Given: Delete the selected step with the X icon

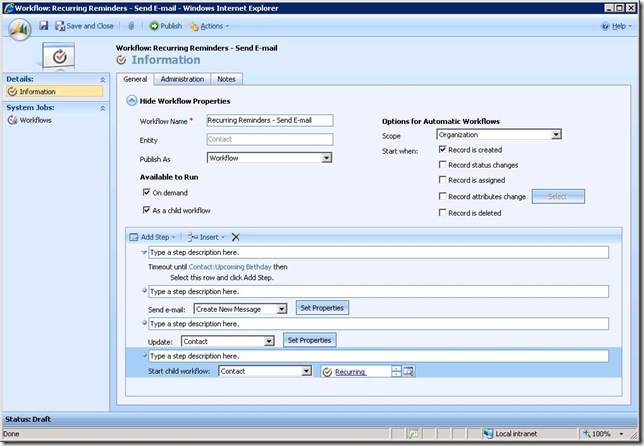Looking at the screenshot, I should 236,237.
